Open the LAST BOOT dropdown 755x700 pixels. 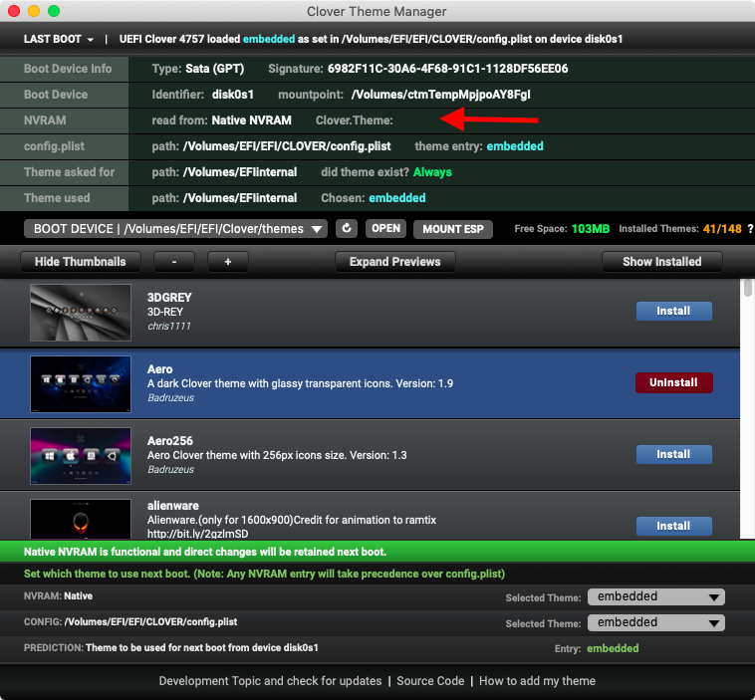(x=58, y=39)
